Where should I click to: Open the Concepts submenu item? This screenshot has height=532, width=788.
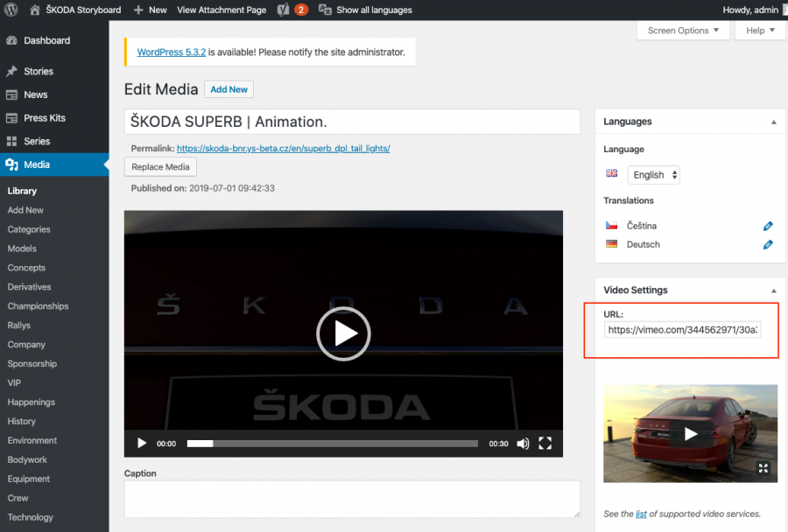26,268
